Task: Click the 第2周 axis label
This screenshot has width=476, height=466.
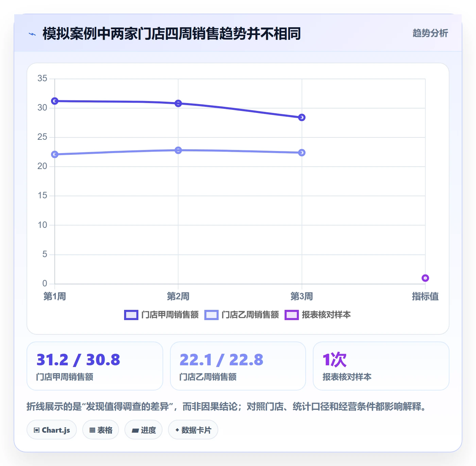Action: tap(178, 297)
